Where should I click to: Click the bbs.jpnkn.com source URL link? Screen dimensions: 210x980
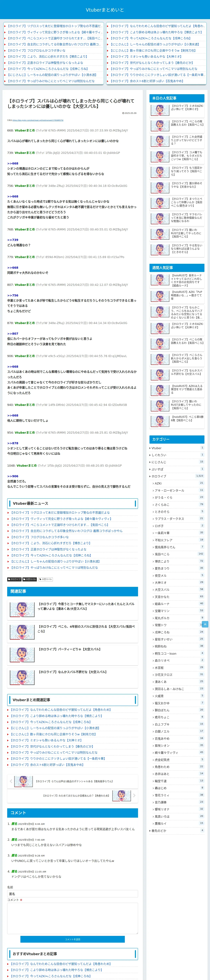38,120
